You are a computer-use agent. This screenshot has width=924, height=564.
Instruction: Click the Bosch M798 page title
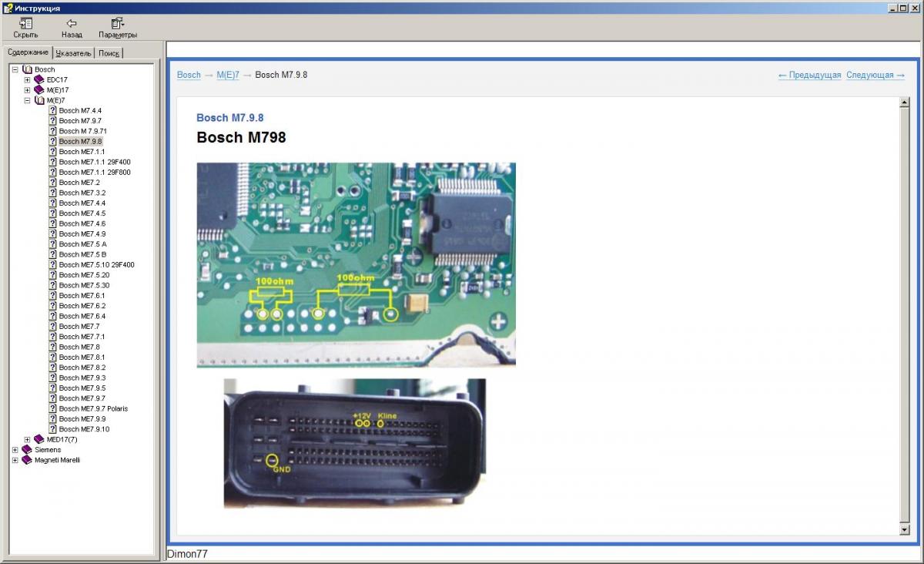pos(242,138)
